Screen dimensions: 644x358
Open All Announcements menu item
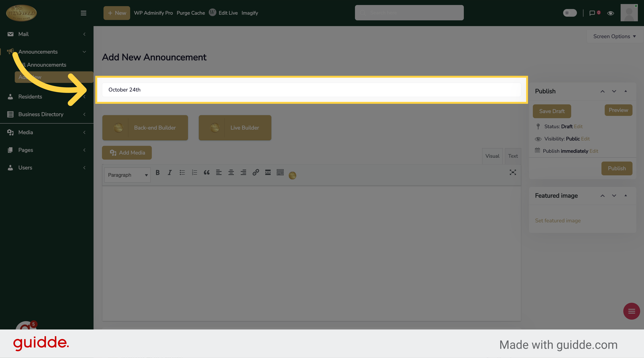(x=46, y=65)
